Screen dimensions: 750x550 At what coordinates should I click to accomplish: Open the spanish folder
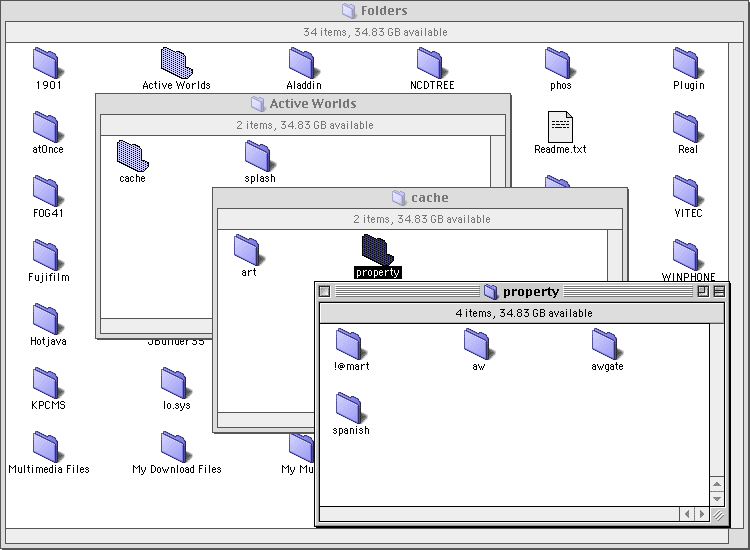pos(348,408)
